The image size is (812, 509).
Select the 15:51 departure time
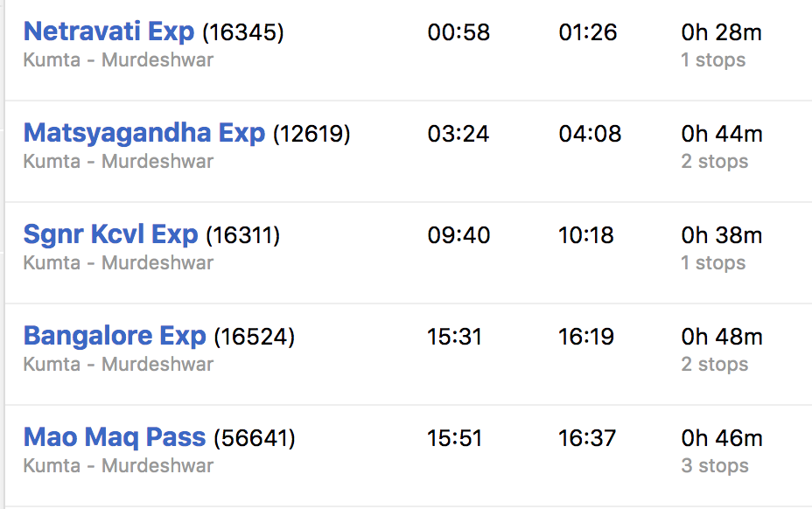coord(454,439)
